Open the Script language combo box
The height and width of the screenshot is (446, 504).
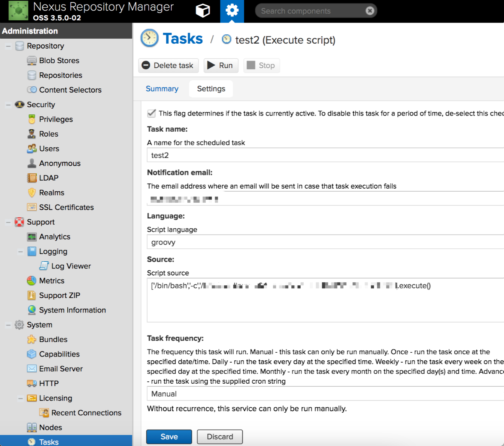(x=325, y=242)
